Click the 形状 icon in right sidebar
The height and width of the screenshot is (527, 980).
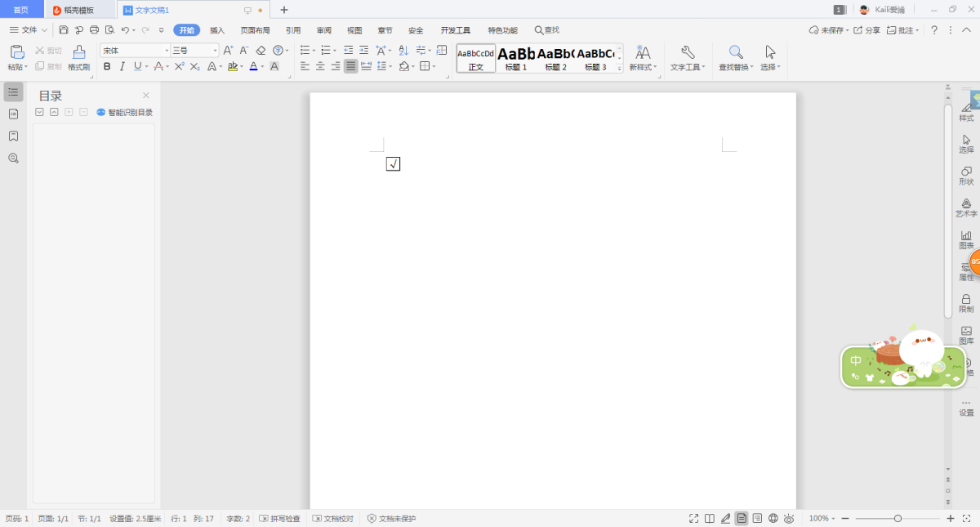966,175
